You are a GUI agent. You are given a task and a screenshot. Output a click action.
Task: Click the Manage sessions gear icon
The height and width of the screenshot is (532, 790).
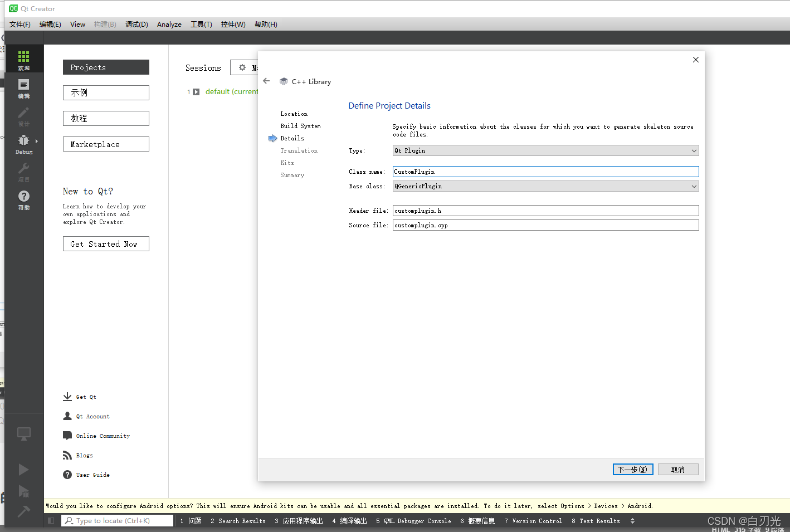click(242, 67)
